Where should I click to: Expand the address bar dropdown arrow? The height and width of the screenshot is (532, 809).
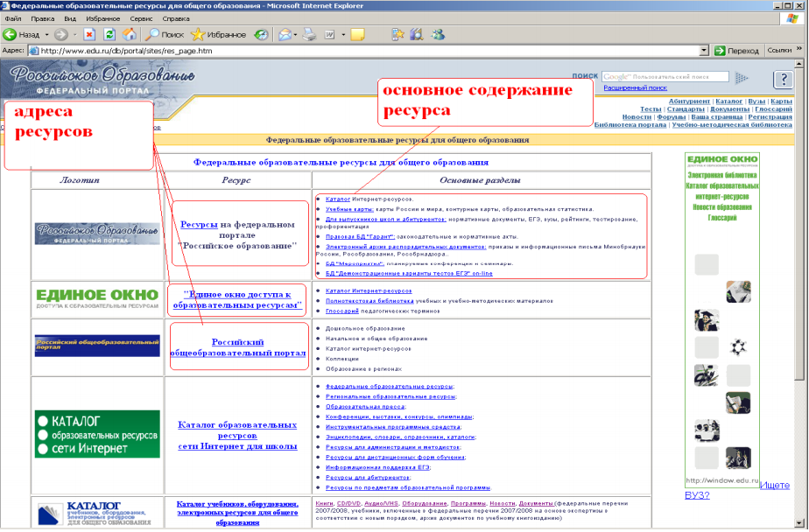point(704,51)
